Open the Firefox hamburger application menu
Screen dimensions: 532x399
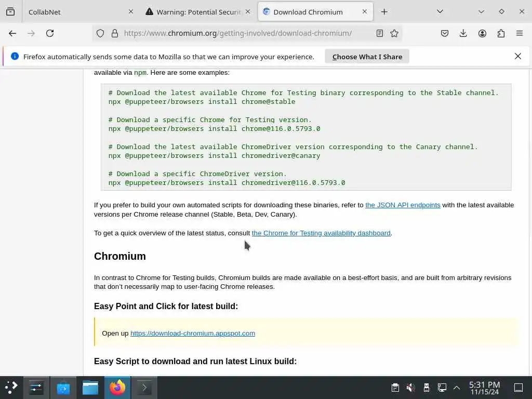tap(520, 33)
